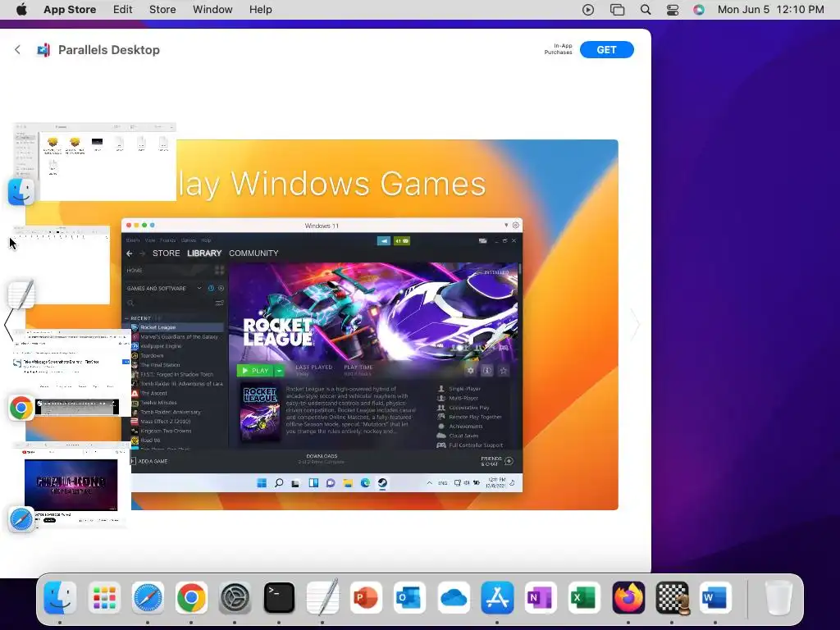The height and width of the screenshot is (630, 840).
Task: Activate Siri from the menu bar
Action: [699, 10]
